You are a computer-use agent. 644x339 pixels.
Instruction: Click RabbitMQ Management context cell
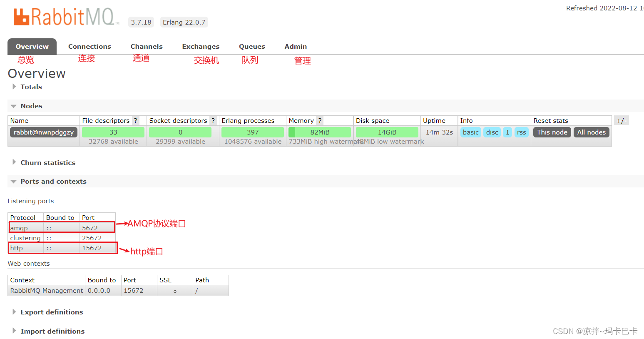pos(47,291)
